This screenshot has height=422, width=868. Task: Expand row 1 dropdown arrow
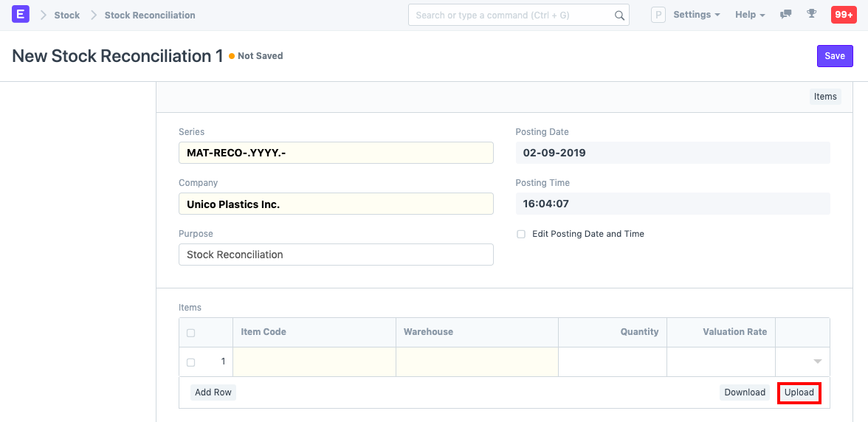817,362
